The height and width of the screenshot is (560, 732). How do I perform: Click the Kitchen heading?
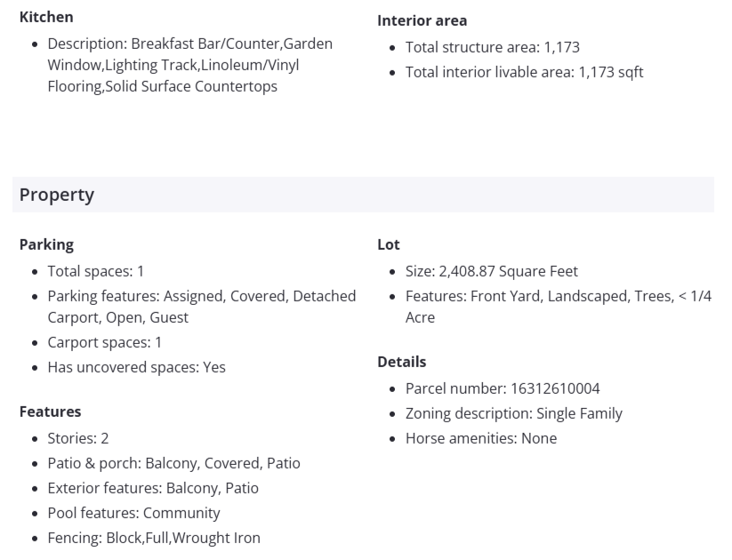click(46, 17)
